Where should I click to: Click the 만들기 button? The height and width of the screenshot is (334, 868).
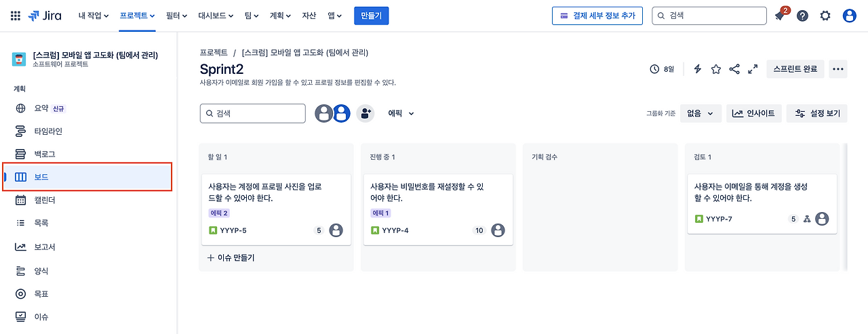(372, 16)
